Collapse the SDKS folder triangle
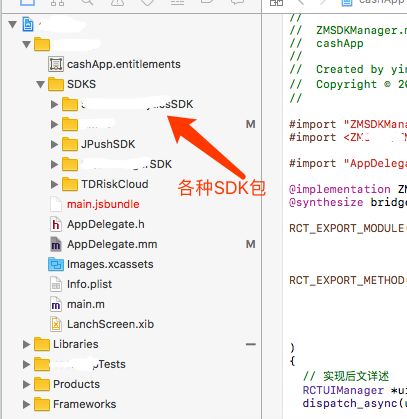This screenshot has width=407, height=419. [41, 84]
